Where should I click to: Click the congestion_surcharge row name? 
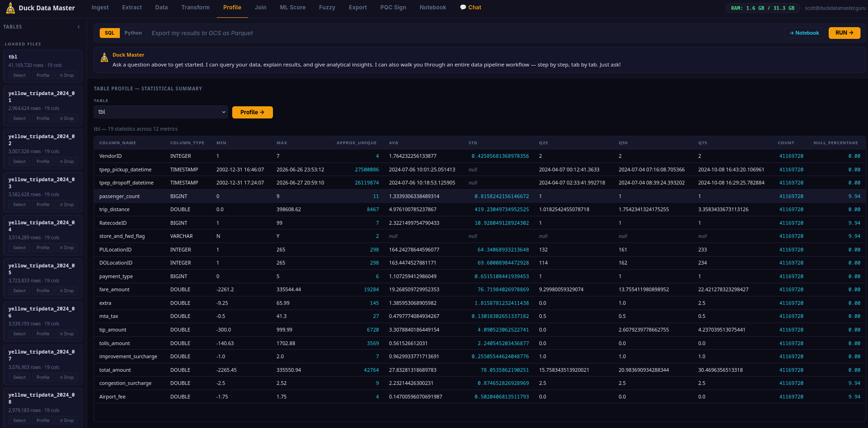coord(125,383)
